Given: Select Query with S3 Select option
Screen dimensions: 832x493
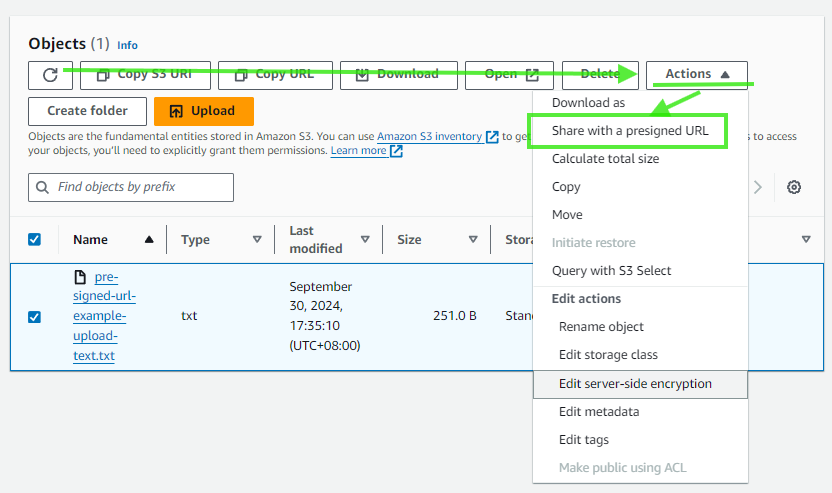Looking at the screenshot, I should click(x=611, y=271).
